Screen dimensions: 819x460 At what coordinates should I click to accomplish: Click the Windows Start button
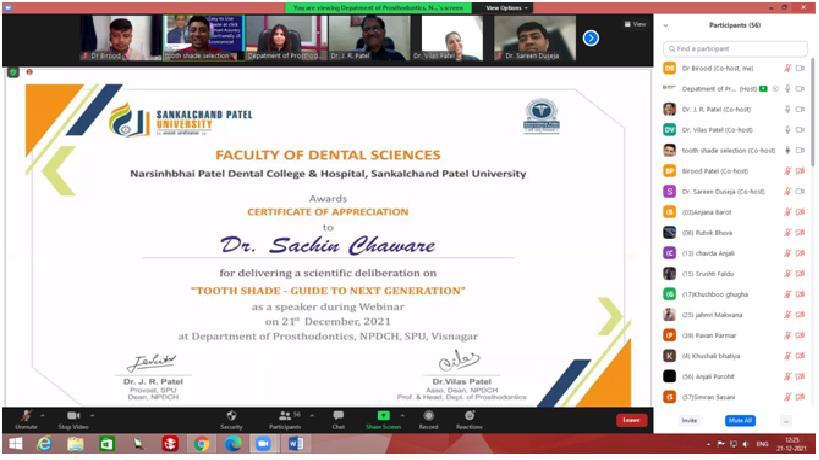point(16,444)
